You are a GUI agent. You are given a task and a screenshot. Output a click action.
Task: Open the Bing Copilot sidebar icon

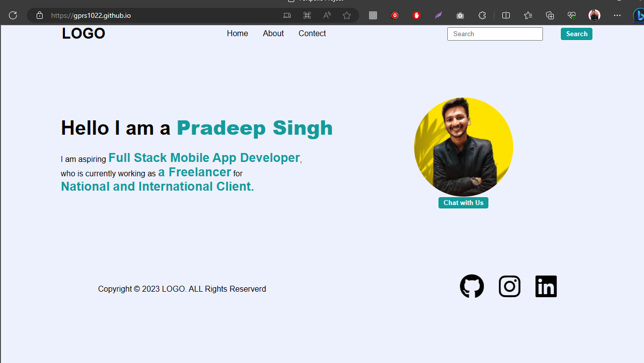[639, 15]
